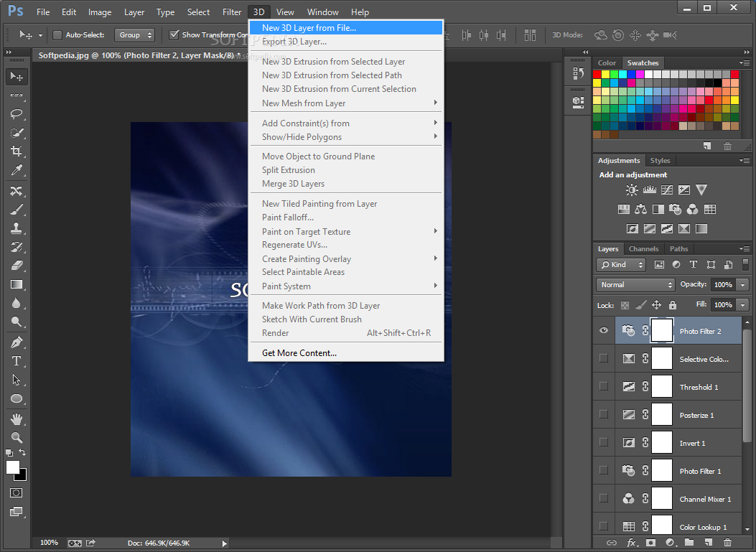Switch to the Paths tab
Image resolution: width=756 pixels, height=552 pixels.
[679, 249]
